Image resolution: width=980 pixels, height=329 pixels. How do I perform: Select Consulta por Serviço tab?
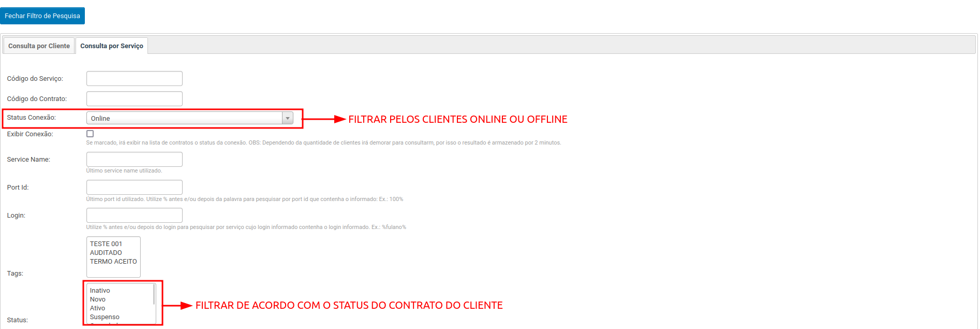[112, 46]
